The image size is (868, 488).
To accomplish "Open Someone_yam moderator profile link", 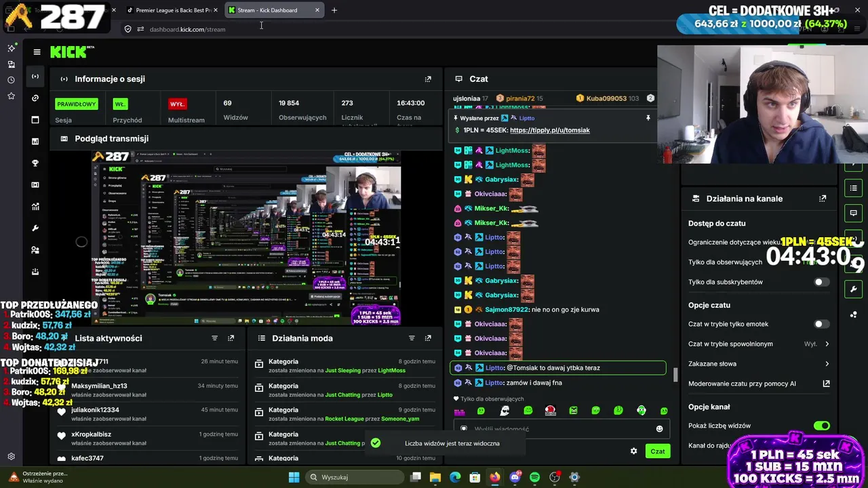I will pyautogui.click(x=400, y=419).
